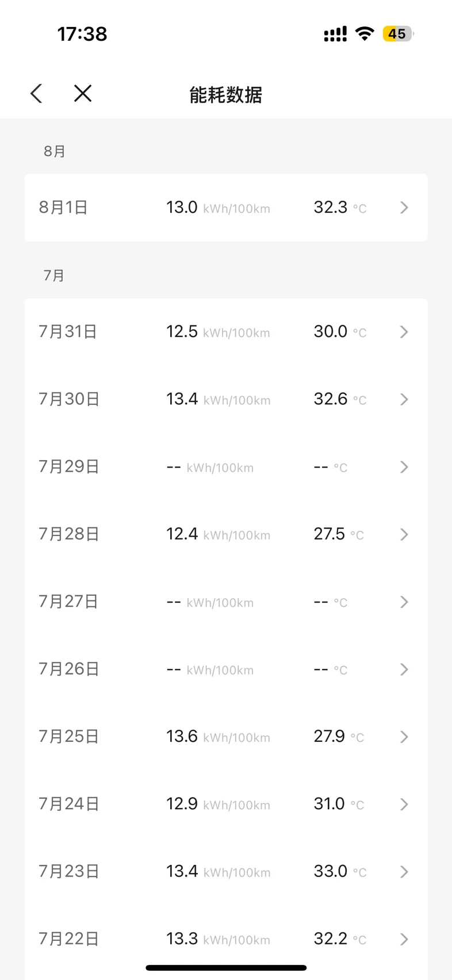This screenshot has height=980, width=452.
Task: Tap chevron on 7月29日 row
Action: (404, 467)
